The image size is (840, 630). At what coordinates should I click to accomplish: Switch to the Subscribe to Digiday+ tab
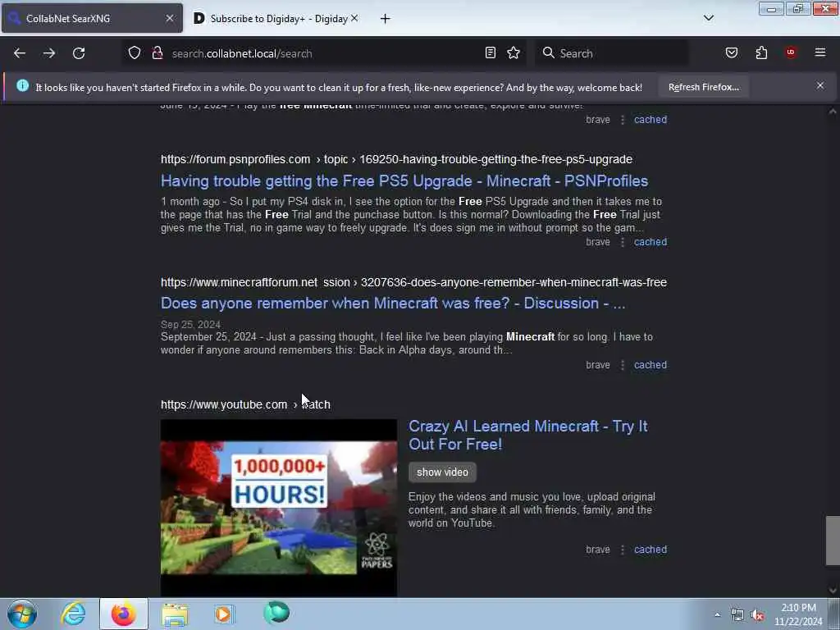click(x=277, y=18)
